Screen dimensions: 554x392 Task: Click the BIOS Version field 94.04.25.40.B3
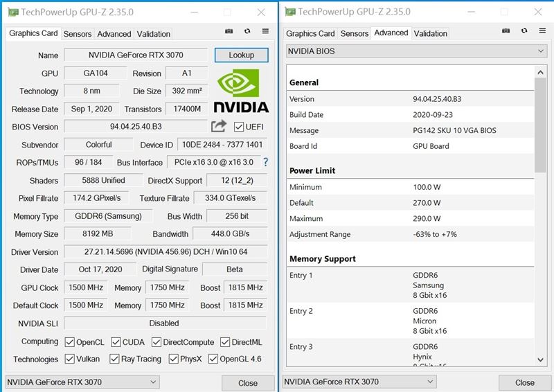tap(136, 127)
